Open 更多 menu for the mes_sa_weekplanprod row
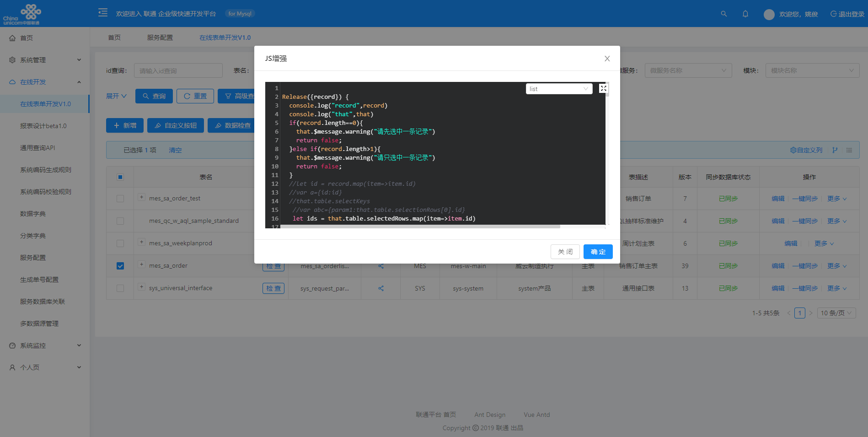This screenshot has width=868, height=437. tap(824, 243)
